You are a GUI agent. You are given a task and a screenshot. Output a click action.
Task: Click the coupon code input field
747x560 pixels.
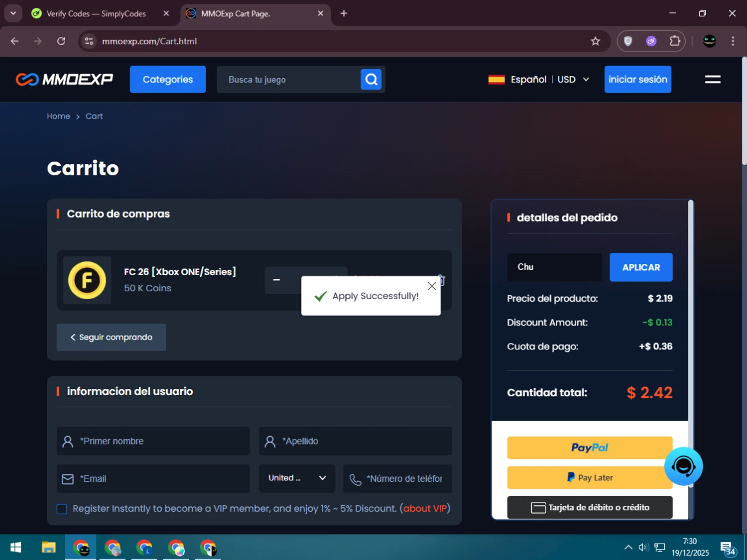[x=554, y=267]
